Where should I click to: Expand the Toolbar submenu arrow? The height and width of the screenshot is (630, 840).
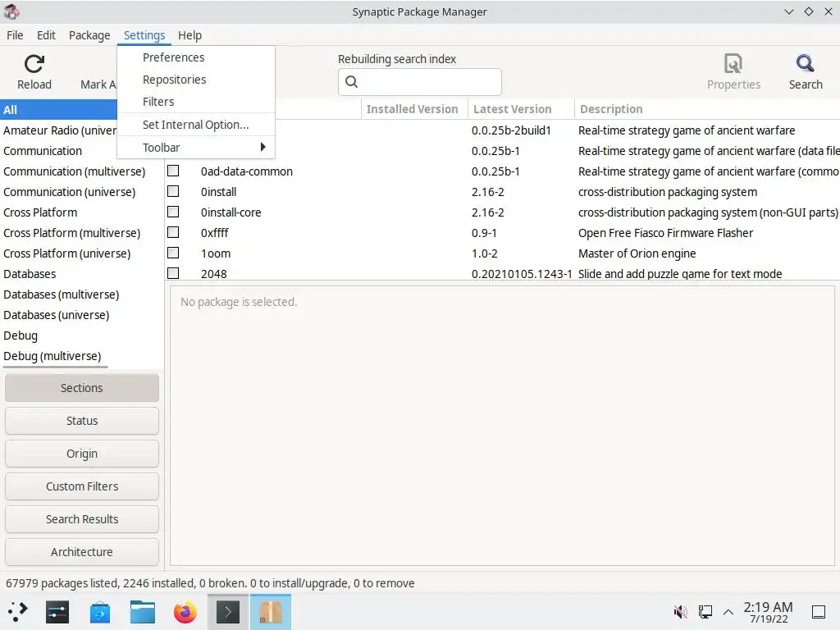coord(263,147)
